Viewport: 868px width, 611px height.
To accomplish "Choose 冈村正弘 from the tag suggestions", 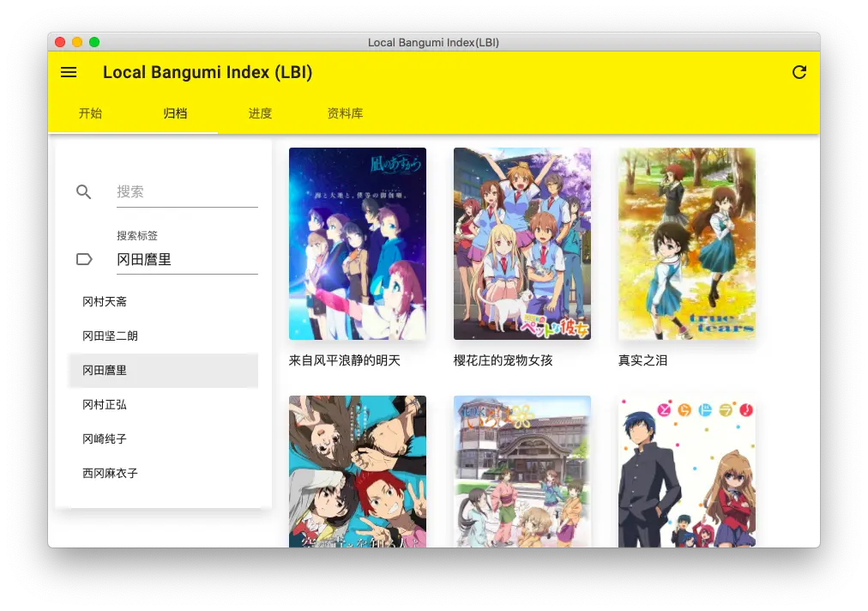I will coord(105,405).
